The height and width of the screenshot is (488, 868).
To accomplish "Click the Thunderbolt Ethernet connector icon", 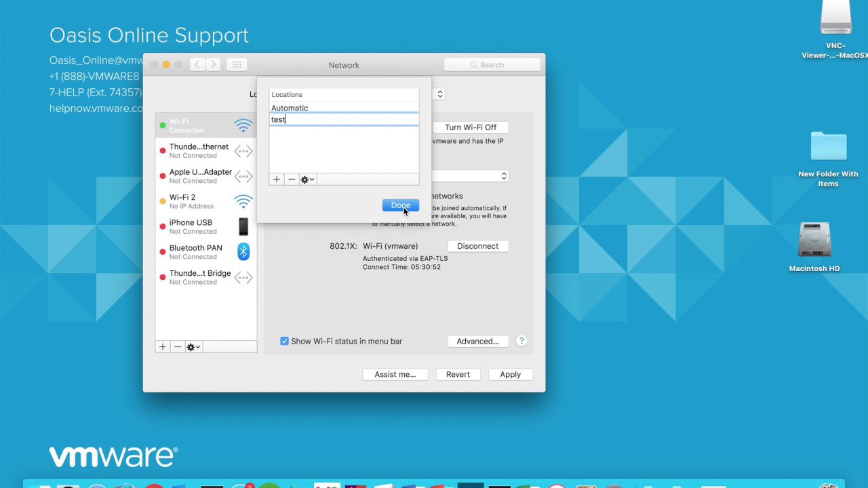I will coord(243,151).
